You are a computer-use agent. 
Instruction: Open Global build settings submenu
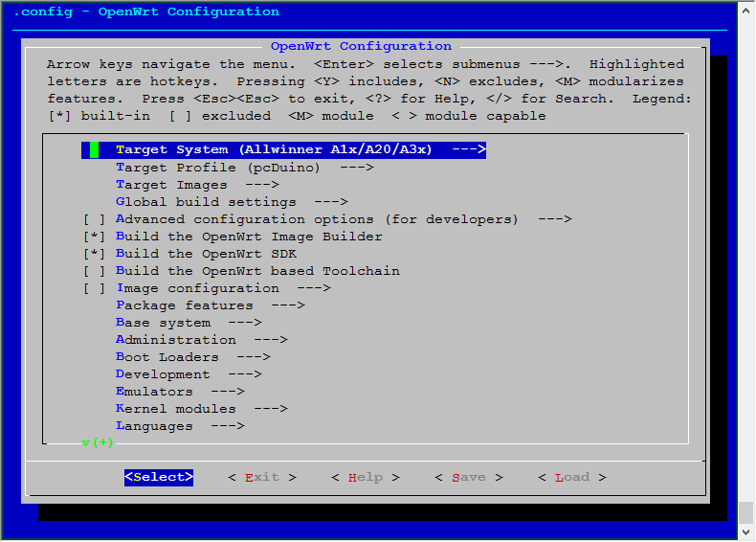[x=232, y=202]
